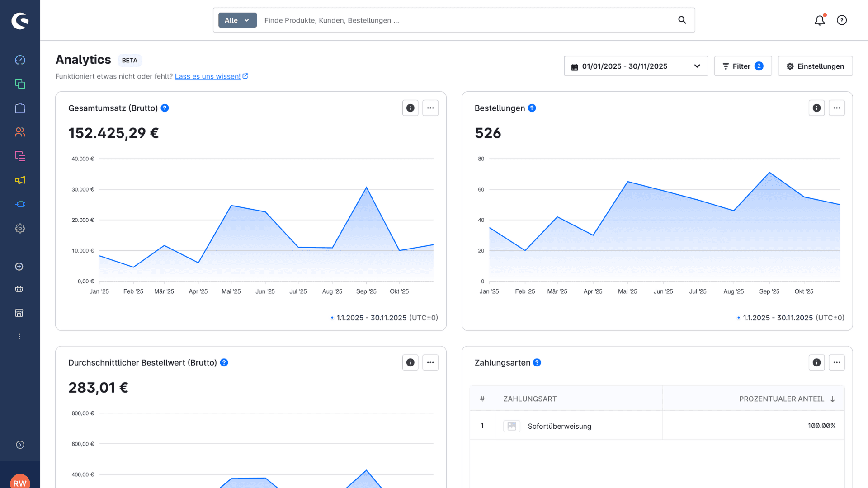Follow the 'Lass es uns wissen!' link

(208, 76)
